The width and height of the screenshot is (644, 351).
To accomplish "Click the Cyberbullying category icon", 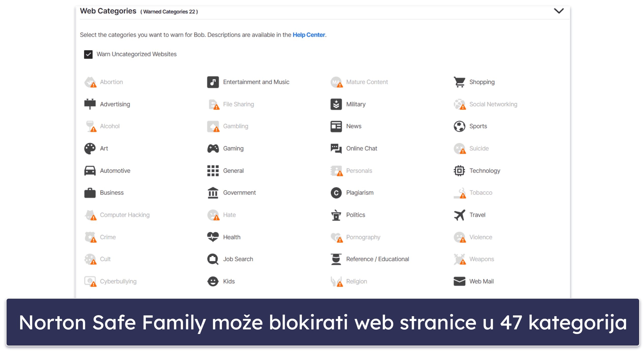I will [x=90, y=281].
